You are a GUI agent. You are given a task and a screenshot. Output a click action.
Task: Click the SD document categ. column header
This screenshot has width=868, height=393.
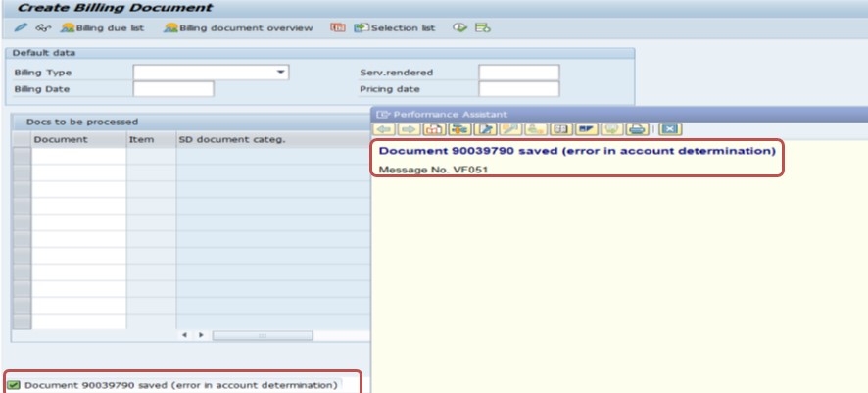[x=273, y=139]
